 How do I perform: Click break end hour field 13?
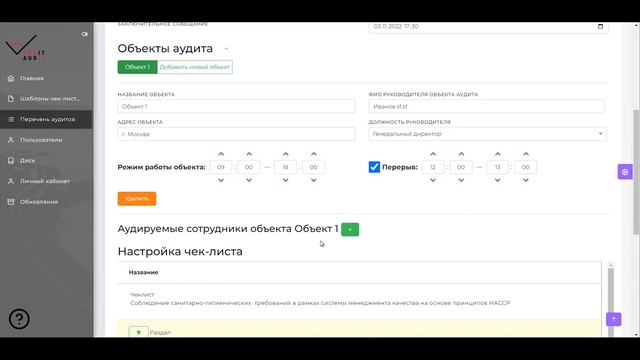pos(498,167)
